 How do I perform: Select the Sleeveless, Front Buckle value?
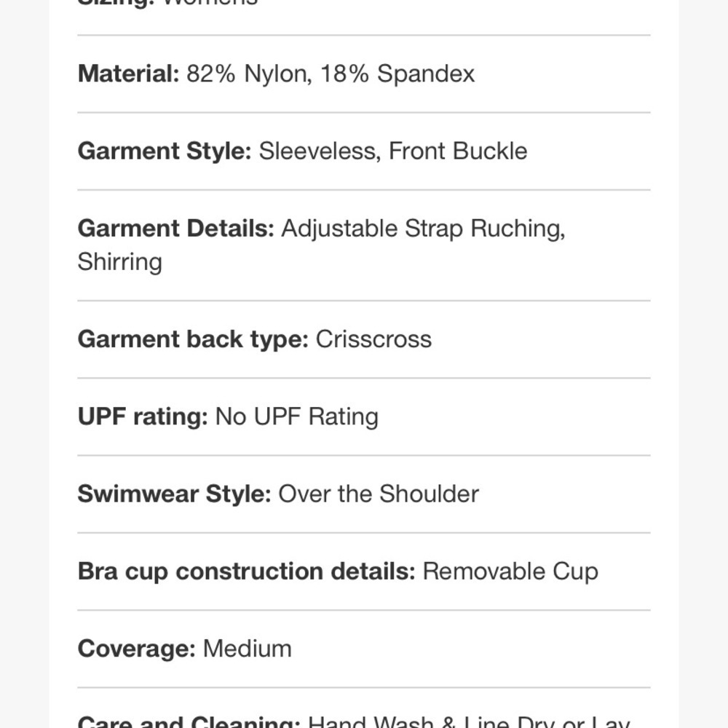393,151
